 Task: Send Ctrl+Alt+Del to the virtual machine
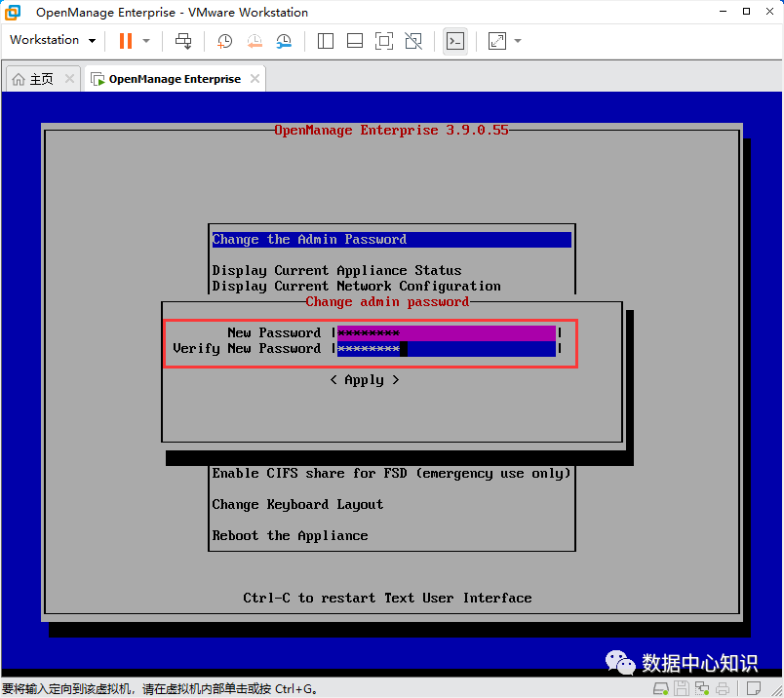click(183, 41)
